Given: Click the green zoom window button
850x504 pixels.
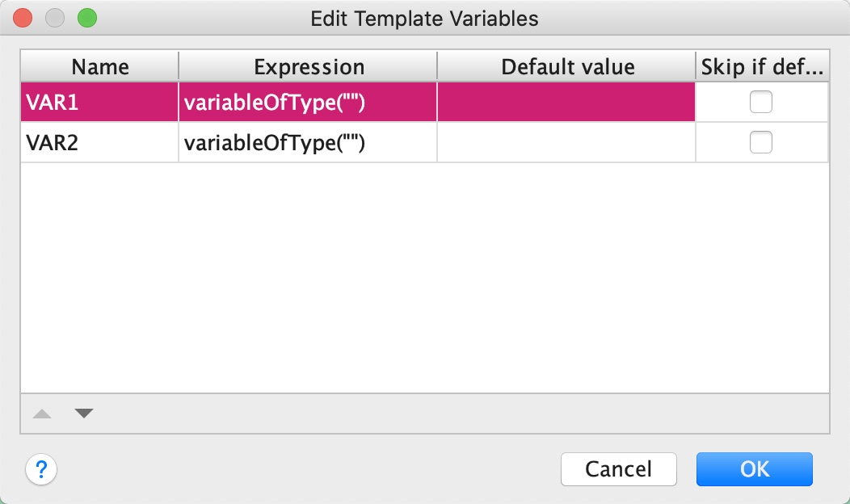Looking at the screenshot, I should (86, 18).
